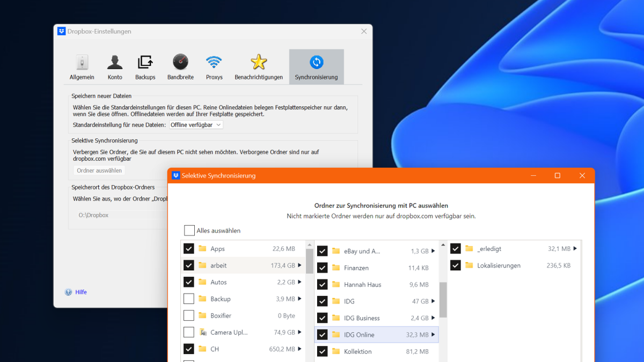Switch to the Benachrichtigungen tab label
The width and height of the screenshot is (644, 362).
coord(259,77)
